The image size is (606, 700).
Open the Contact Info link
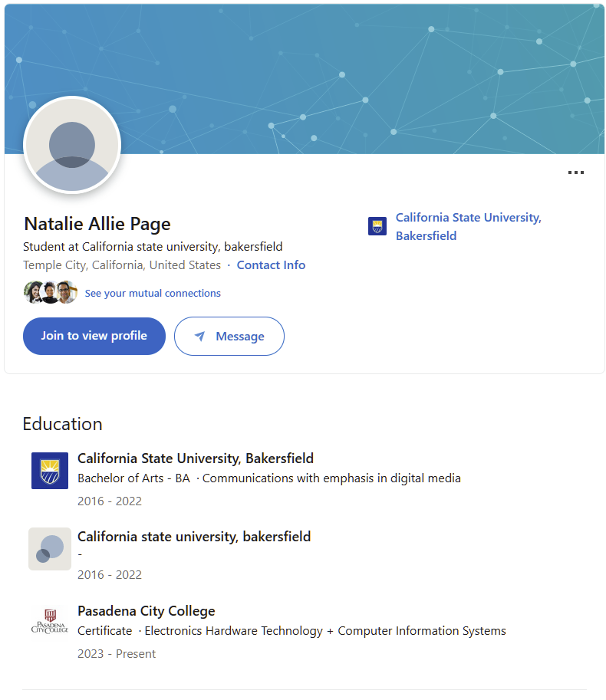click(x=271, y=265)
